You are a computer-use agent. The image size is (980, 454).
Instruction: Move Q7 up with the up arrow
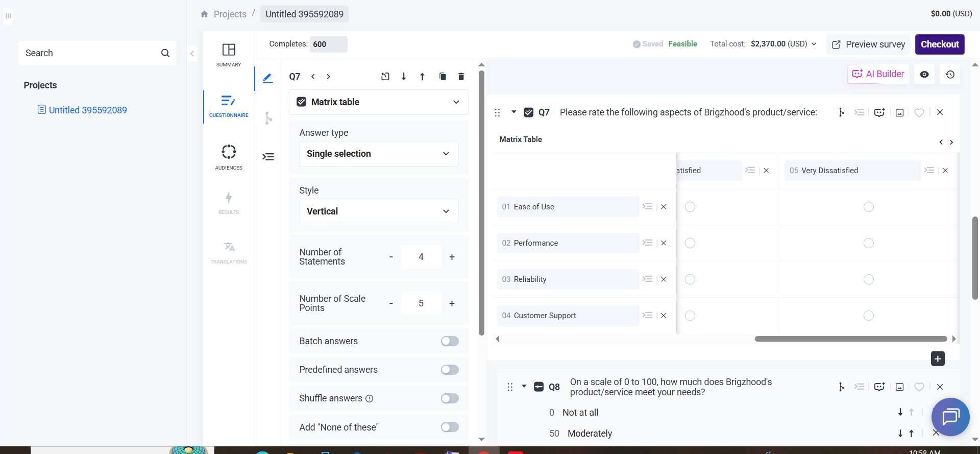point(422,77)
